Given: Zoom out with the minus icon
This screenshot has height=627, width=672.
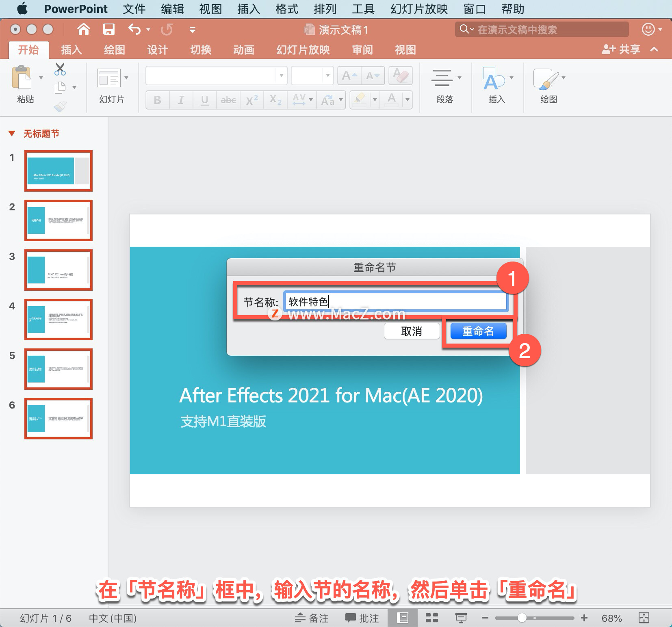Looking at the screenshot, I should [485, 618].
